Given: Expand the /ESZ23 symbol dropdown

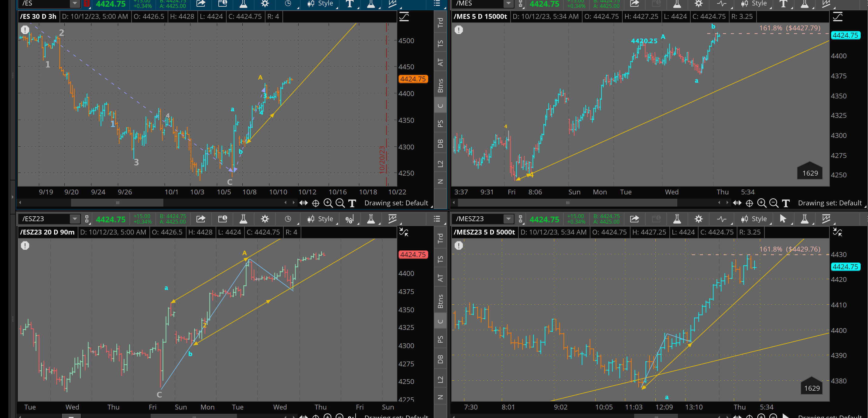Looking at the screenshot, I should tap(74, 219).
